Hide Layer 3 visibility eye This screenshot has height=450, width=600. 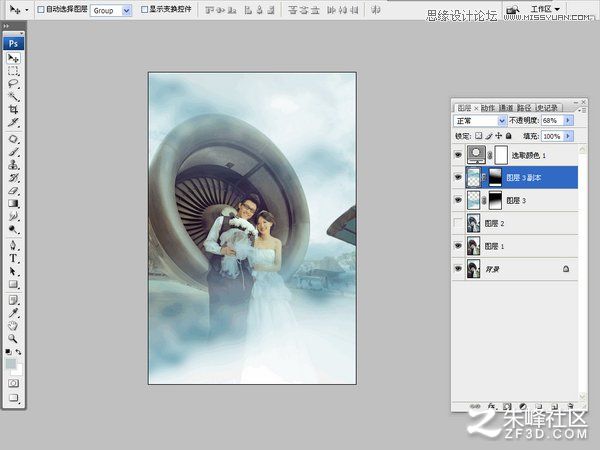[x=458, y=200]
